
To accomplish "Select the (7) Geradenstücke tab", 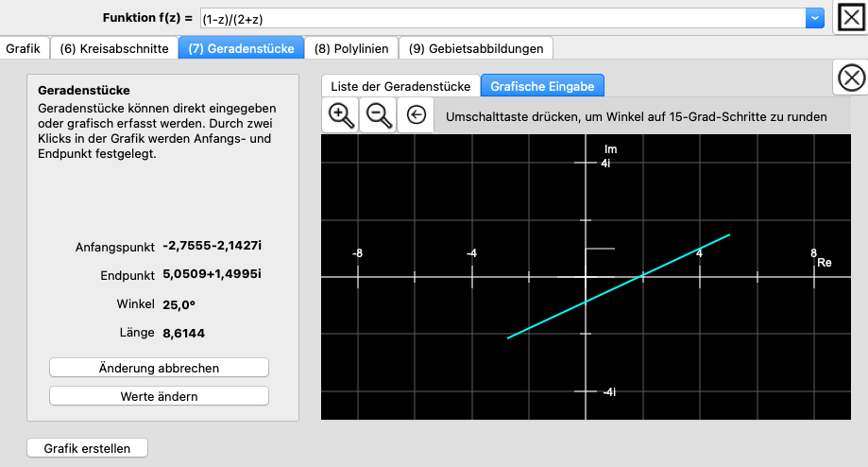I will tap(241, 48).
